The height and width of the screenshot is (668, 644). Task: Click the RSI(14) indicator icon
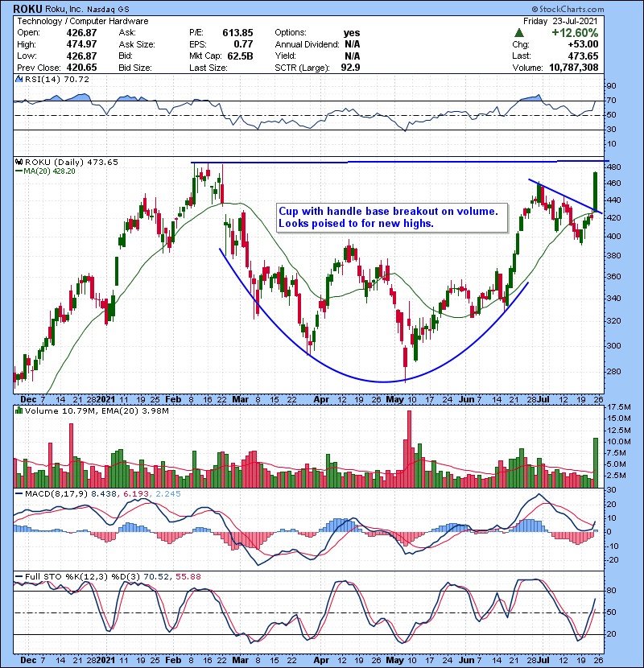(x=19, y=79)
